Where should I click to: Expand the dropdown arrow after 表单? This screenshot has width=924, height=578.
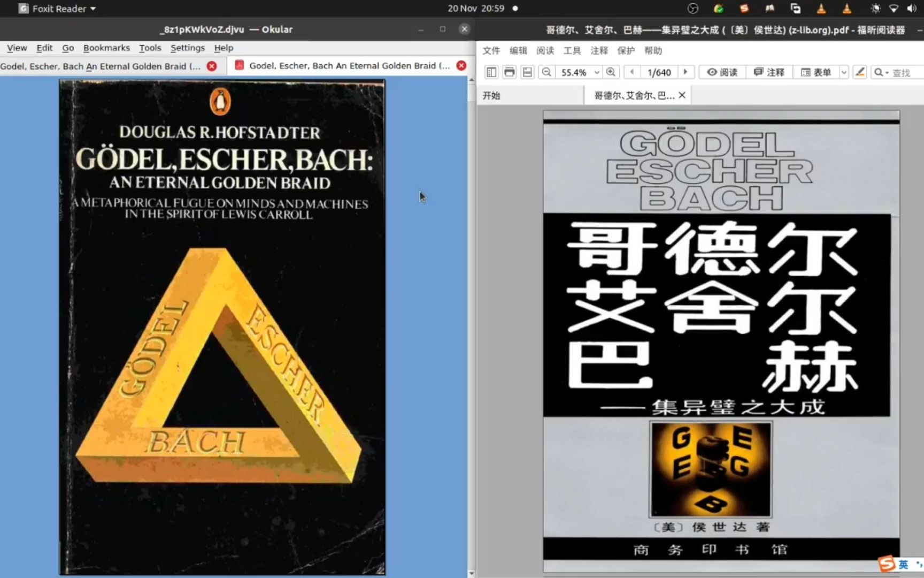844,72
